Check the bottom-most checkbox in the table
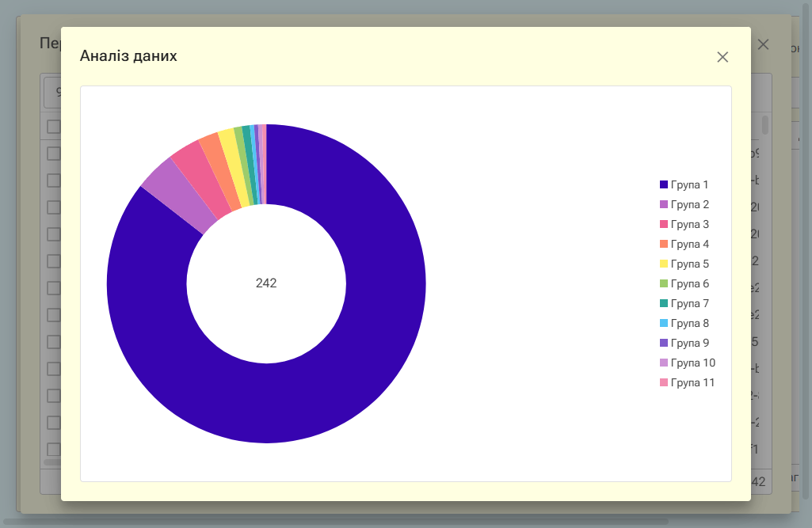 pyautogui.click(x=54, y=448)
